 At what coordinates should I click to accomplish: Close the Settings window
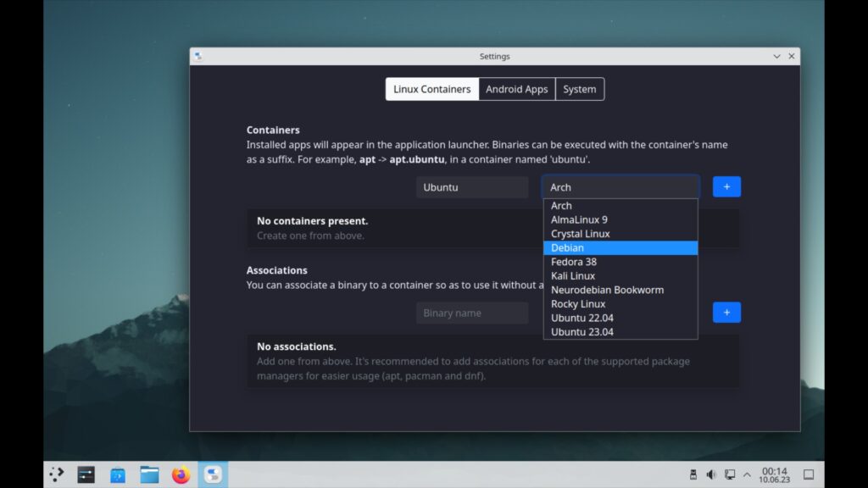[x=792, y=56]
